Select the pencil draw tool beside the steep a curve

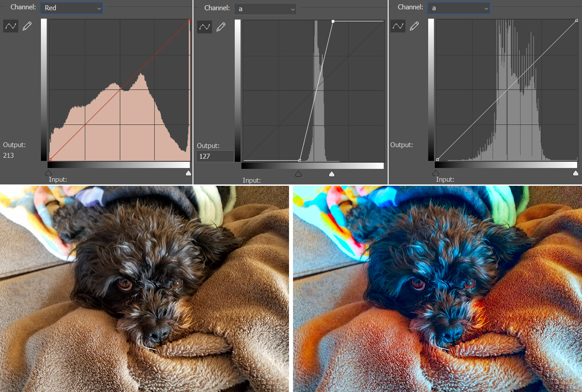click(221, 27)
